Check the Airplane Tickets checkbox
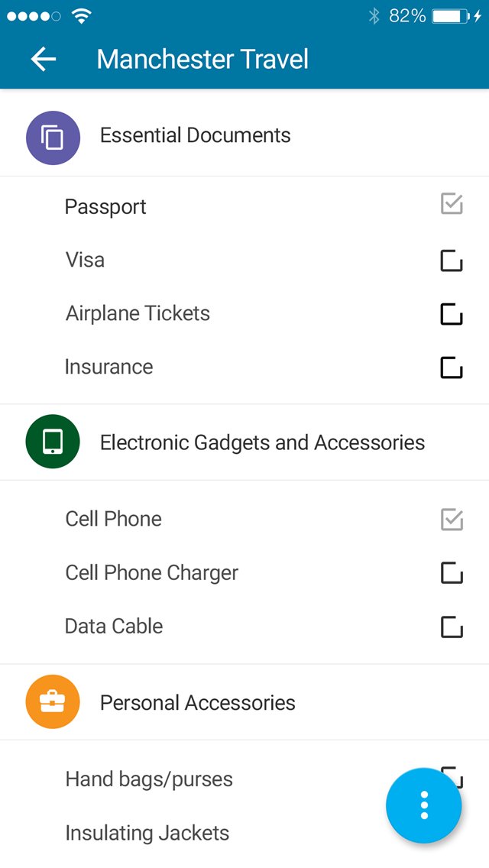489x868 pixels. tap(452, 314)
